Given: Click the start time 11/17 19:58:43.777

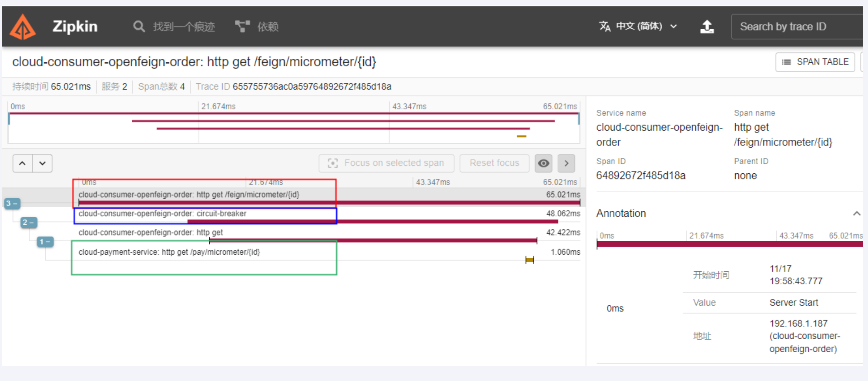Looking at the screenshot, I should point(796,275).
